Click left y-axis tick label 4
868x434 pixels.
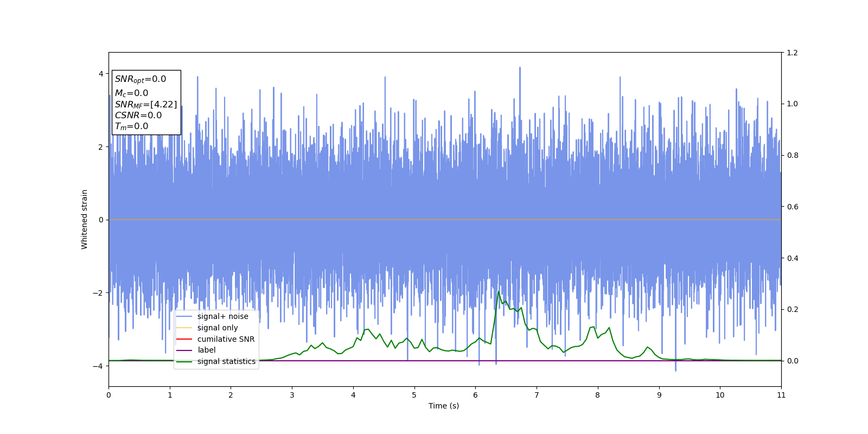point(101,74)
